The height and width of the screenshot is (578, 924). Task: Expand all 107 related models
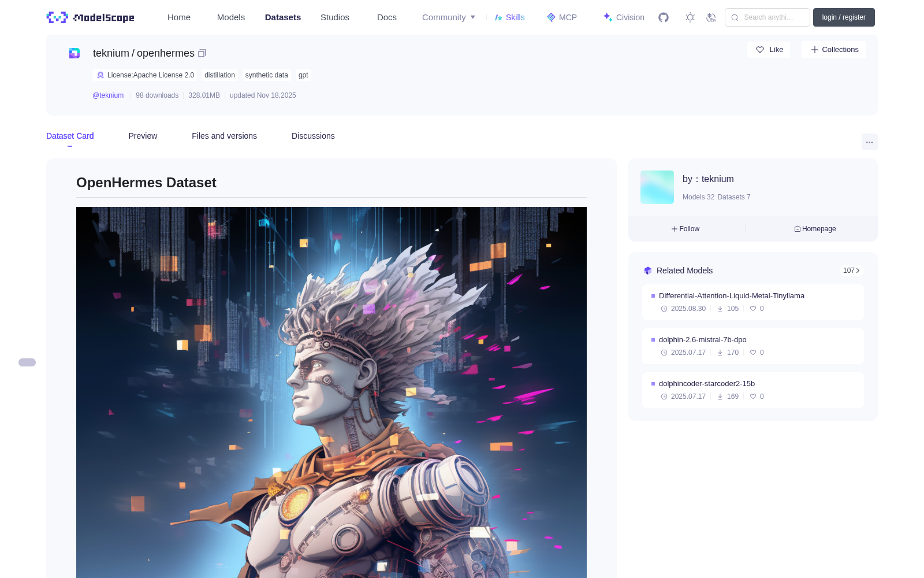tap(851, 271)
